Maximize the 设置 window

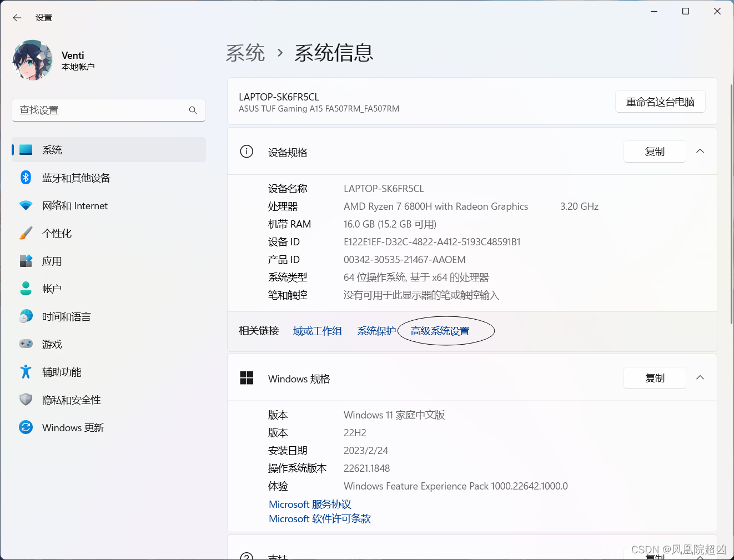click(686, 11)
